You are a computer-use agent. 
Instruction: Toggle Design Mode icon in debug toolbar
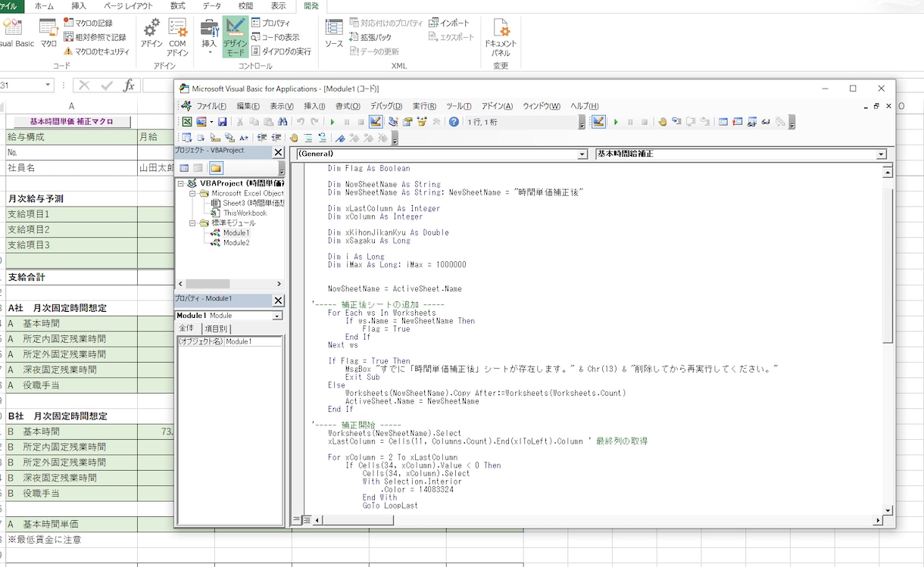tap(598, 121)
